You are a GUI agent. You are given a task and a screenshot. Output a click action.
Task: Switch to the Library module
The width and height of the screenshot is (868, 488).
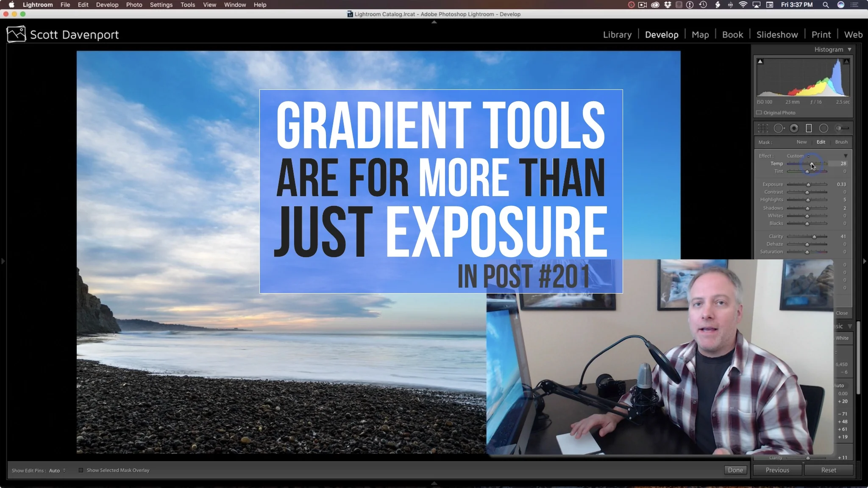617,34
